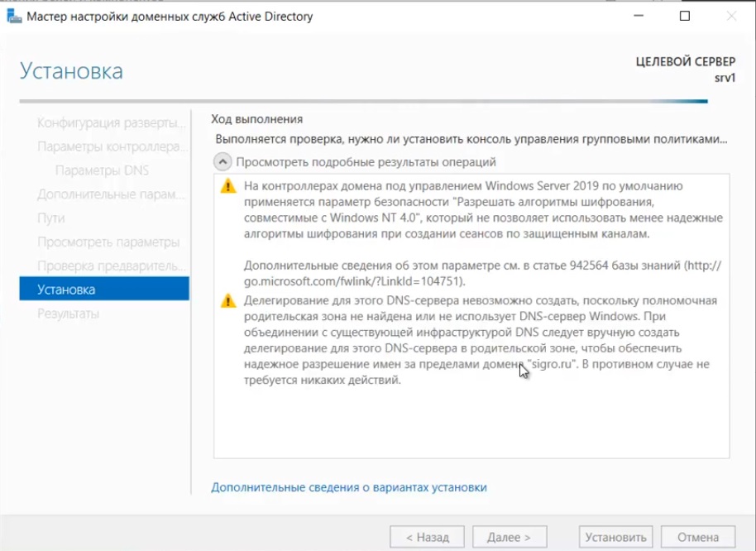The image size is (756, 551).
Task: Click the Далее button
Action: (x=509, y=537)
